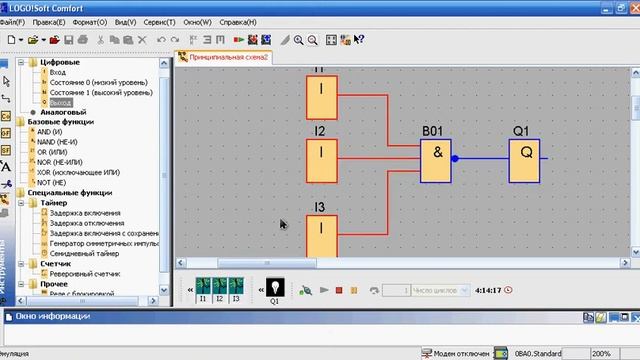Collapse the Цифровые tree folder
This screenshot has height=360, width=640.
21,62
